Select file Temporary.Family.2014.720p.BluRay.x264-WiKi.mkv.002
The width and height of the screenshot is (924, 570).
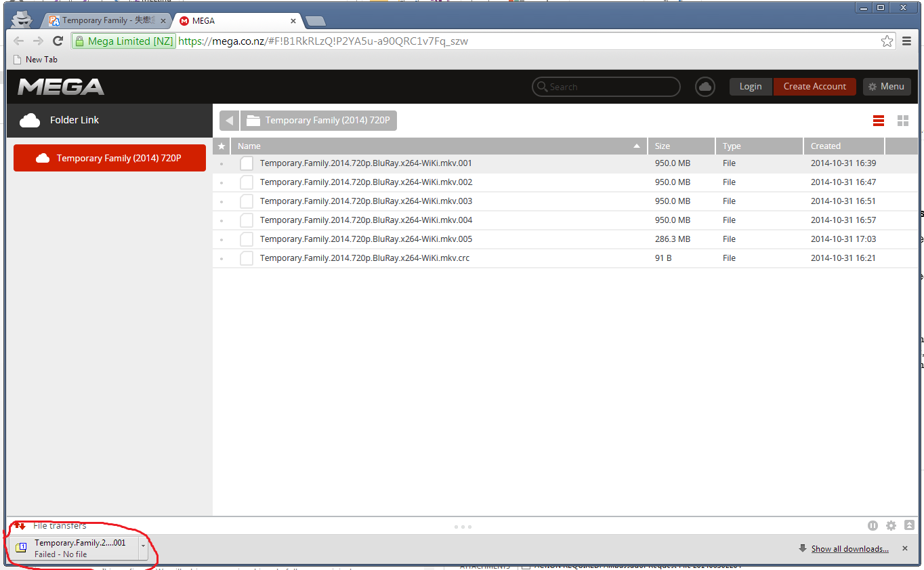(x=366, y=182)
